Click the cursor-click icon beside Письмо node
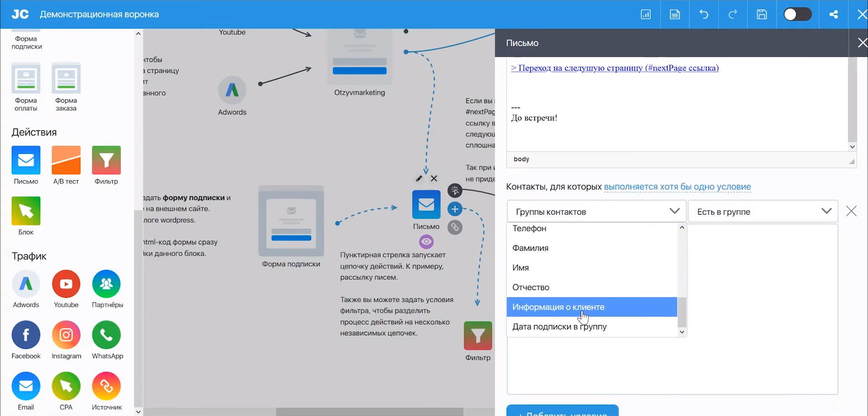 click(x=455, y=191)
